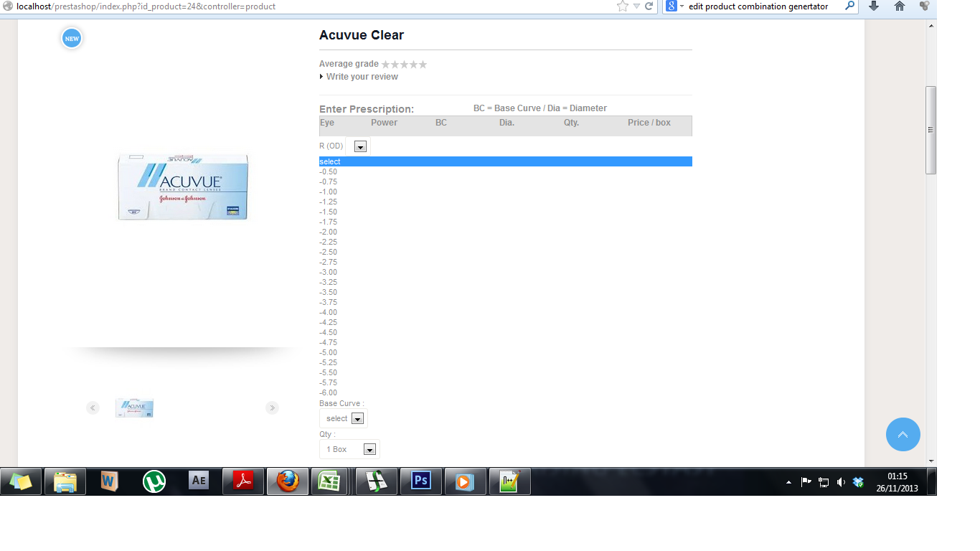
Task: Open Adobe Reader from the taskbar
Action: [x=243, y=481]
